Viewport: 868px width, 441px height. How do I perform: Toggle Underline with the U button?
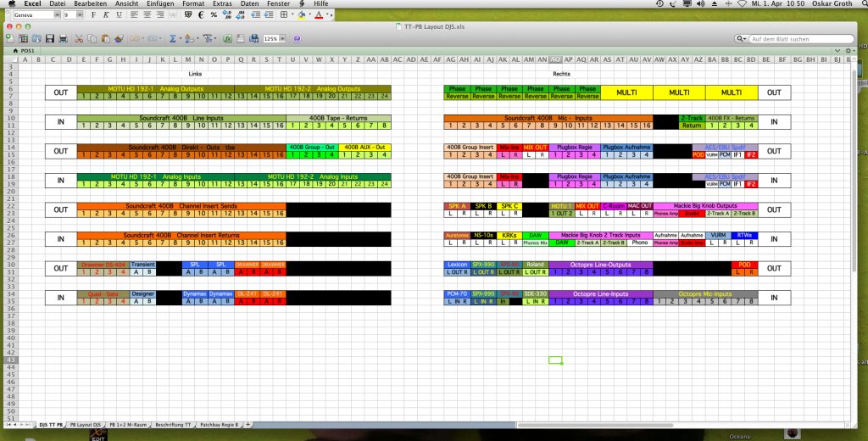click(119, 15)
